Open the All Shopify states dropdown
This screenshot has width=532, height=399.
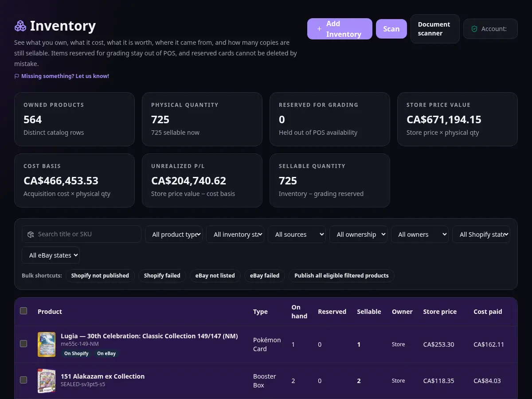tap(481, 235)
